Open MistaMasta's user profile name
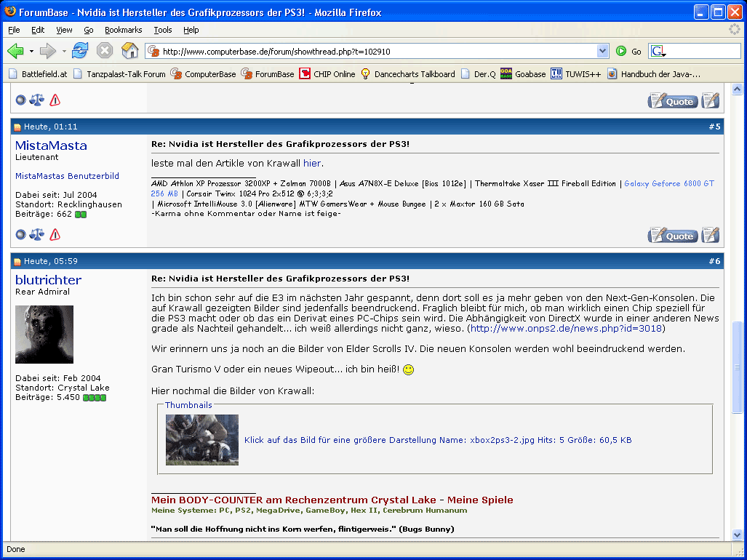 (x=51, y=145)
